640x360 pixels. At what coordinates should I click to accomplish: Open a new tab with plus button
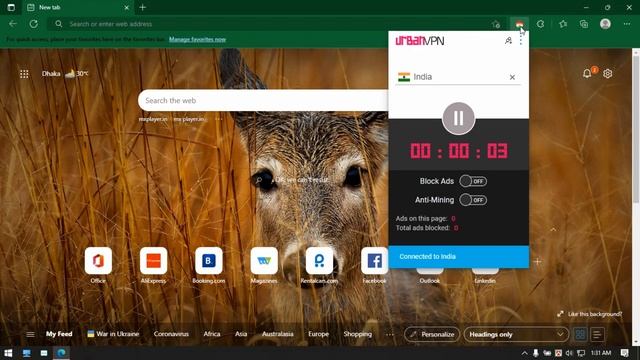pos(142,7)
